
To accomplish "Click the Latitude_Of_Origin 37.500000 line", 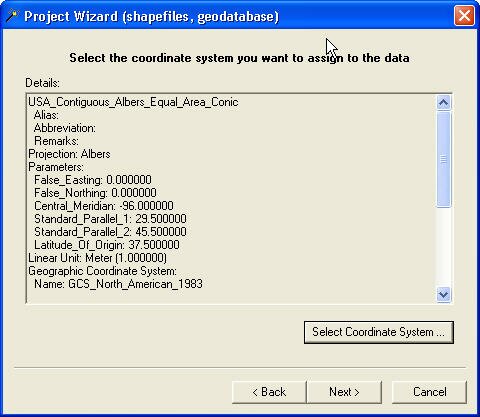I will (x=107, y=245).
